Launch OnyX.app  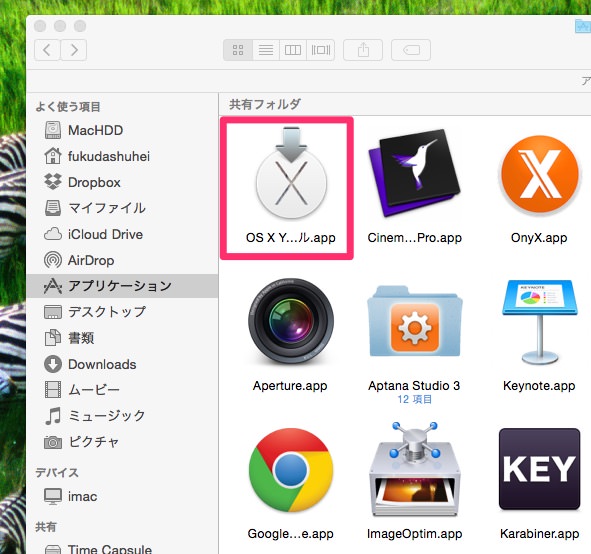[539, 174]
